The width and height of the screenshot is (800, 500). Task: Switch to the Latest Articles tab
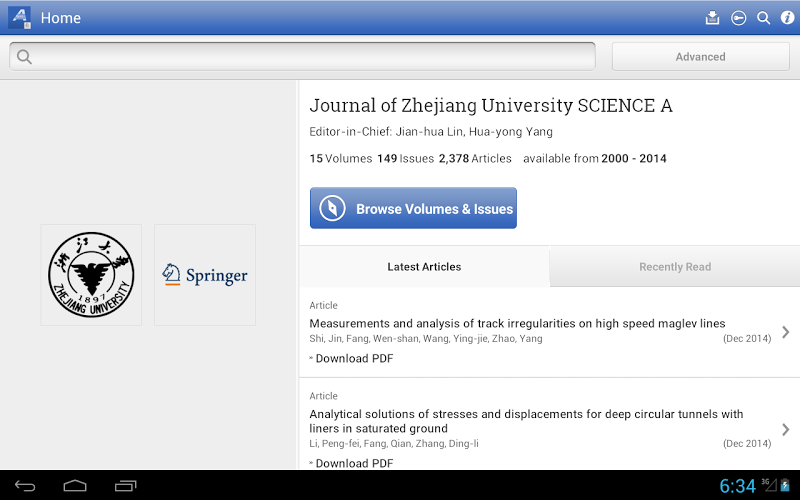coord(424,267)
